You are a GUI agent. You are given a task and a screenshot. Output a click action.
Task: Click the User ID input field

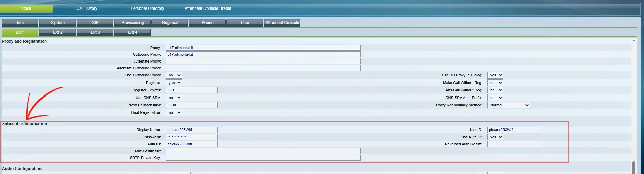pos(513,130)
